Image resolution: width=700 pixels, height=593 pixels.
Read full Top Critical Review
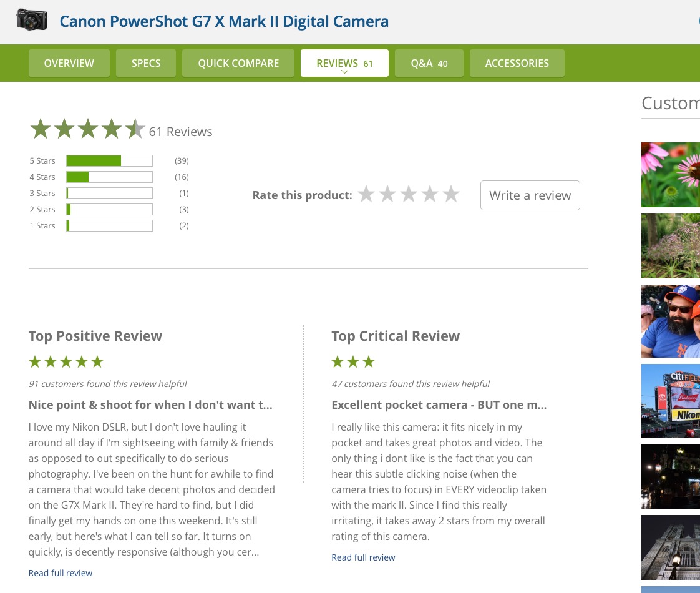[x=363, y=557]
